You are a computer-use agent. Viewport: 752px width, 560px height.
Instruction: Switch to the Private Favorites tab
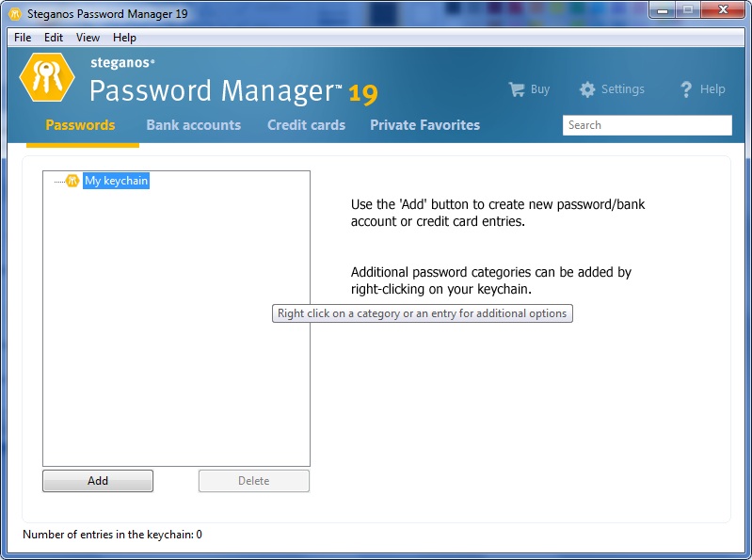(x=424, y=125)
